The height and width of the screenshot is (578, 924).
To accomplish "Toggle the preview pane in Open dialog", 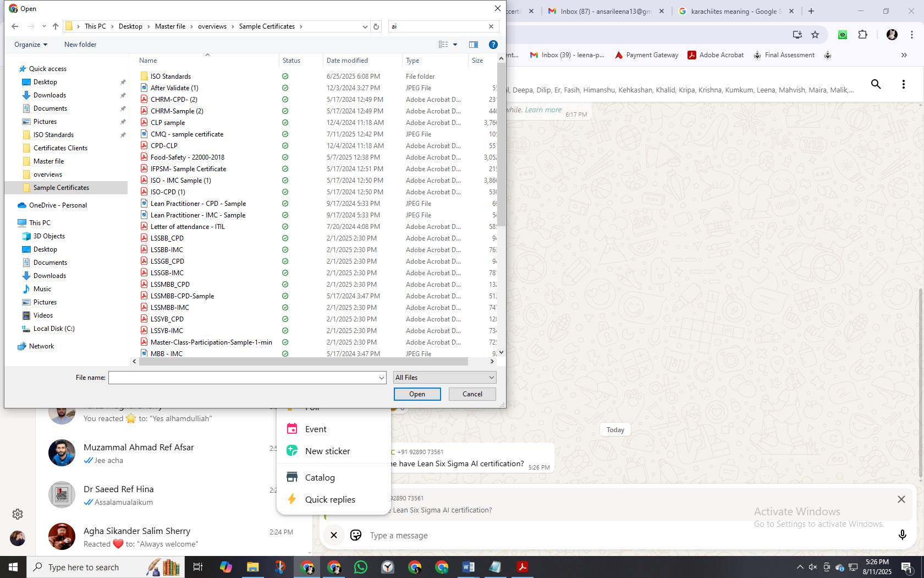I will [x=473, y=45].
